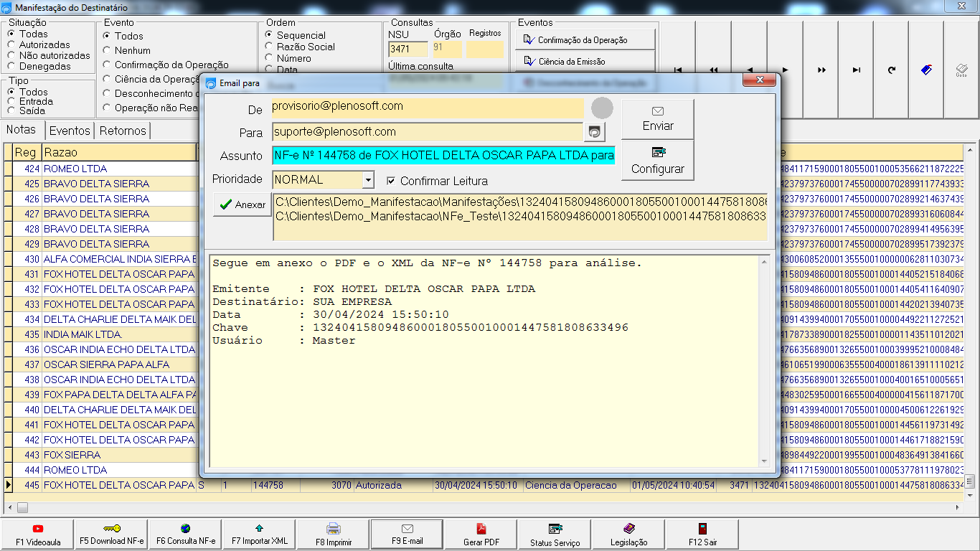Click the attachments file list box
The width and height of the screenshot is (980, 551).
520,216
